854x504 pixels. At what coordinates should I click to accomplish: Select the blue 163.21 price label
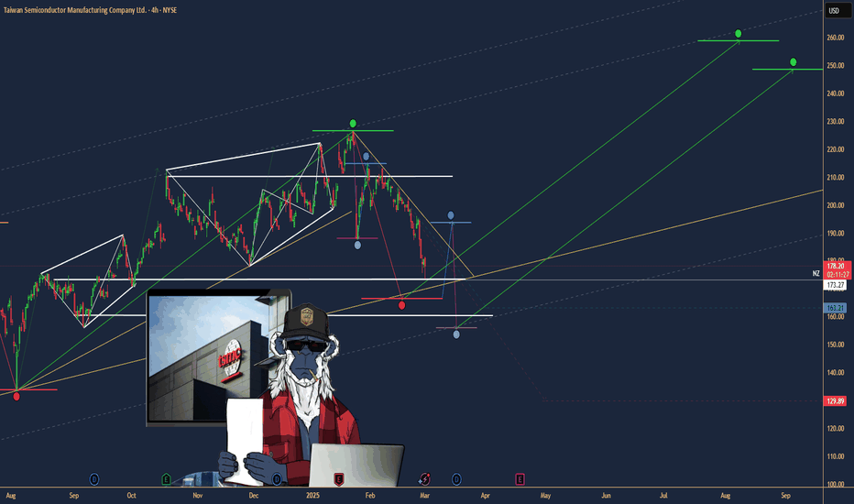click(x=836, y=308)
